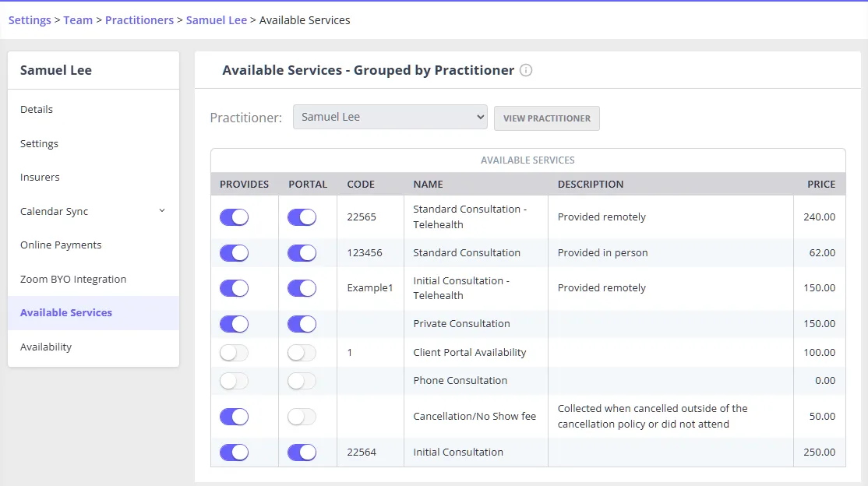Click code 22565 cell

click(362, 217)
